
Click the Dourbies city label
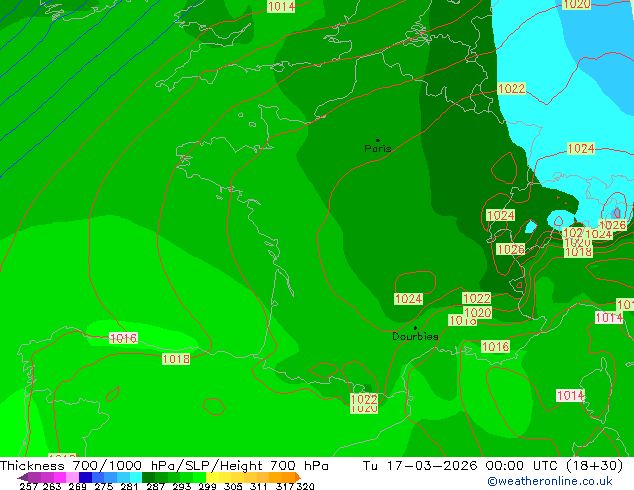click(415, 336)
